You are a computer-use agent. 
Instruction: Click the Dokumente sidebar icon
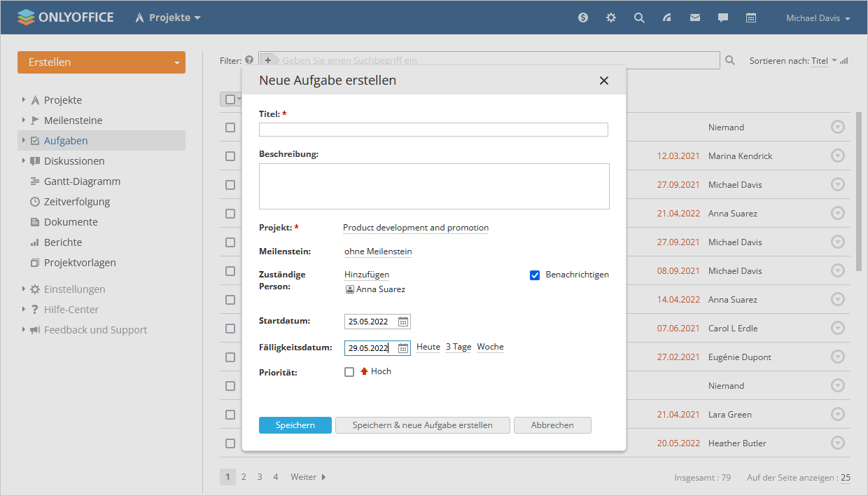pyautogui.click(x=35, y=222)
